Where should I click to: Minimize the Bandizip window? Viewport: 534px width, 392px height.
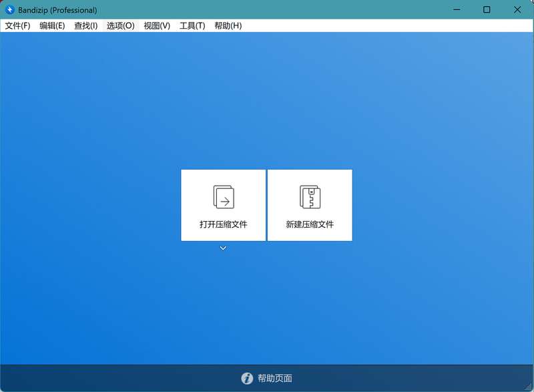tap(457, 10)
